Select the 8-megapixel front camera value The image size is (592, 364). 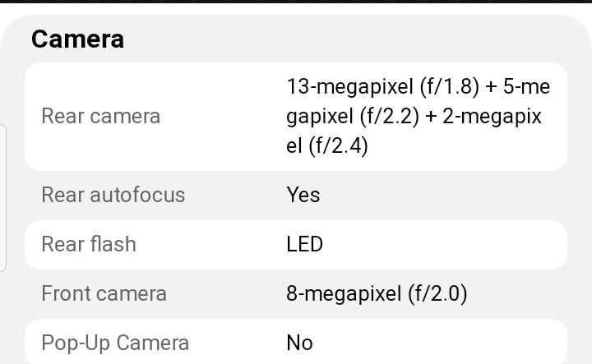point(344,293)
